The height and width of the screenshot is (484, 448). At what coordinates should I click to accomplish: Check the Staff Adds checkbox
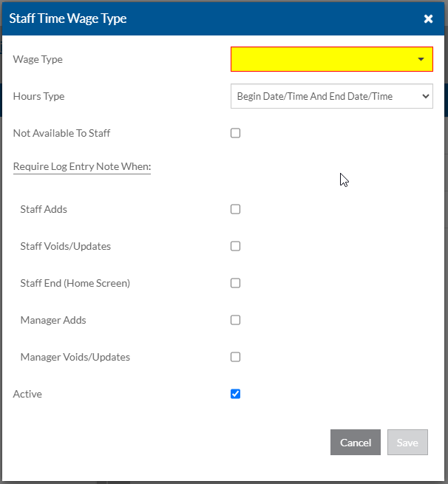pyautogui.click(x=235, y=209)
